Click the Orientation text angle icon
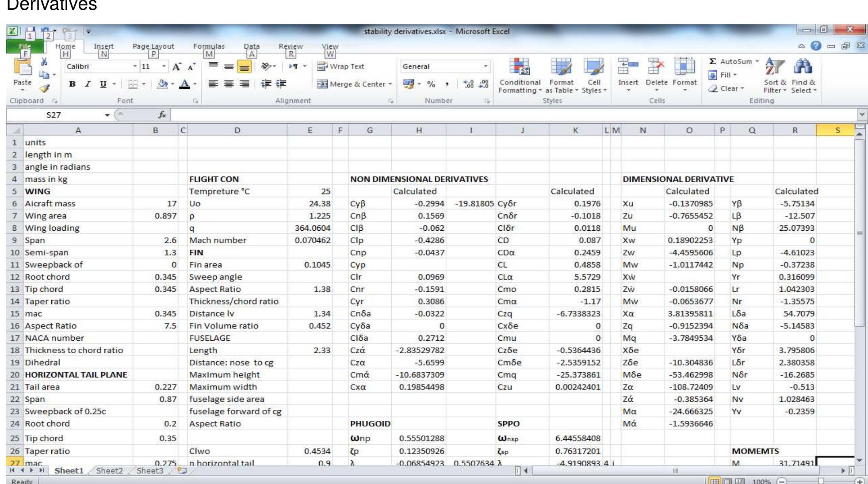The height and width of the screenshot is (484, 868). pyautogui.click(x=266, y=66)
